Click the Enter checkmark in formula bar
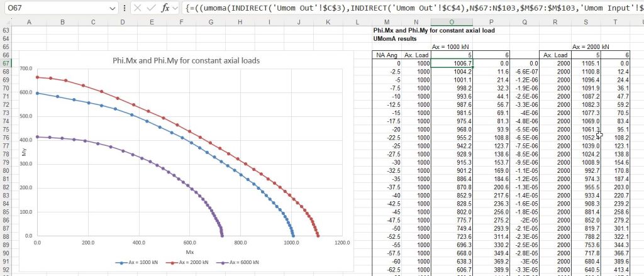Image resolution: width=644 pixels, height=276 pixels. 151,9
